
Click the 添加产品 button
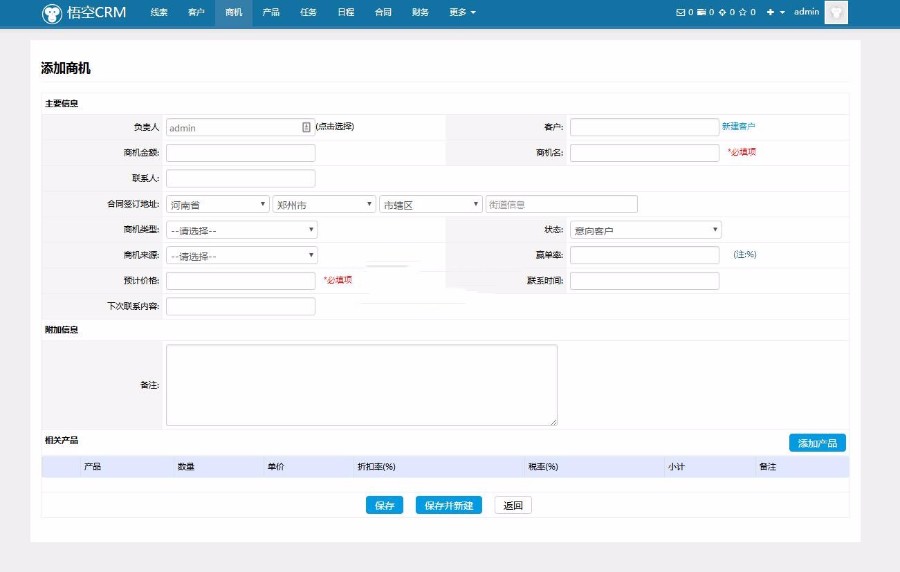pyautogui.click(x=817, y=443)
